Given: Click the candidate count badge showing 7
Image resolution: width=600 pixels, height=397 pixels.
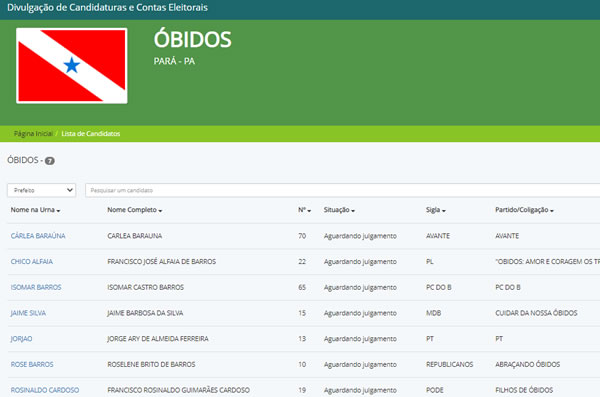Looking at the screenshot, I should tap(50, 161).
